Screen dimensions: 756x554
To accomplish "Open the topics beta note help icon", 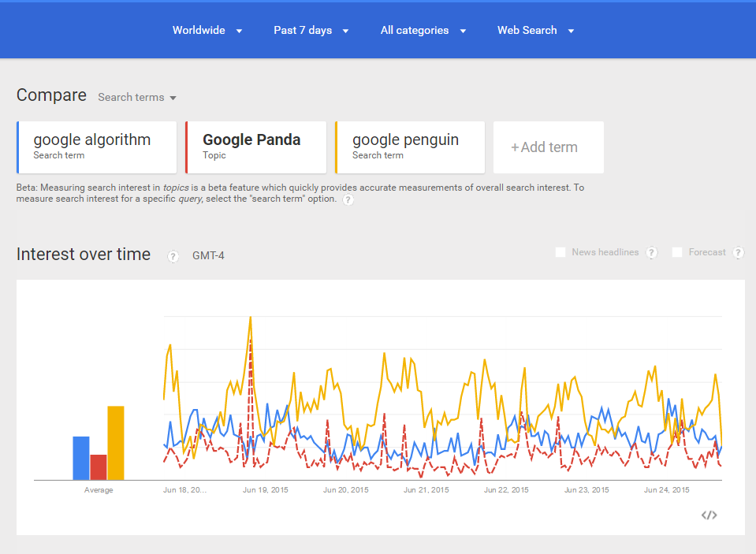I will coord(348,200).
